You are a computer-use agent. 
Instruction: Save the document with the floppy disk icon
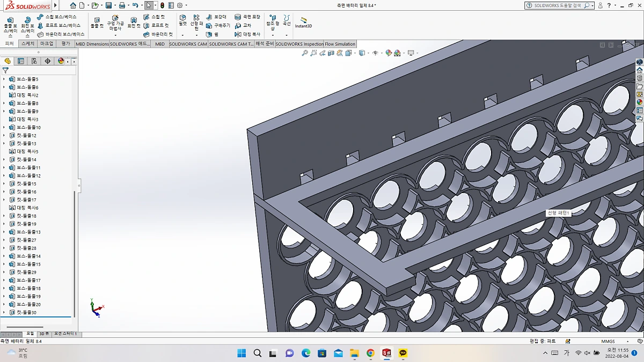point(108,5)
